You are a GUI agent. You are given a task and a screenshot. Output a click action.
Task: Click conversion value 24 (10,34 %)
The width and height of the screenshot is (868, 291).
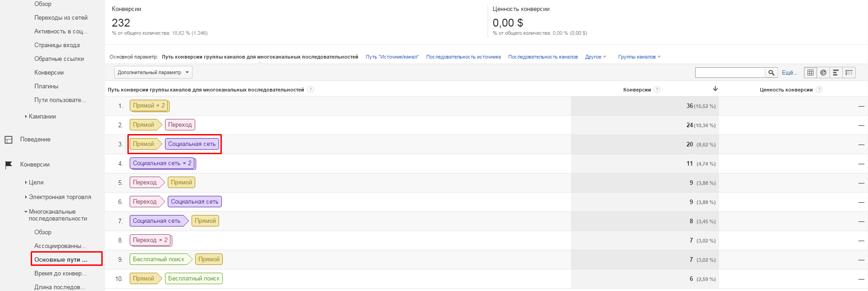(x=701, y=125)
